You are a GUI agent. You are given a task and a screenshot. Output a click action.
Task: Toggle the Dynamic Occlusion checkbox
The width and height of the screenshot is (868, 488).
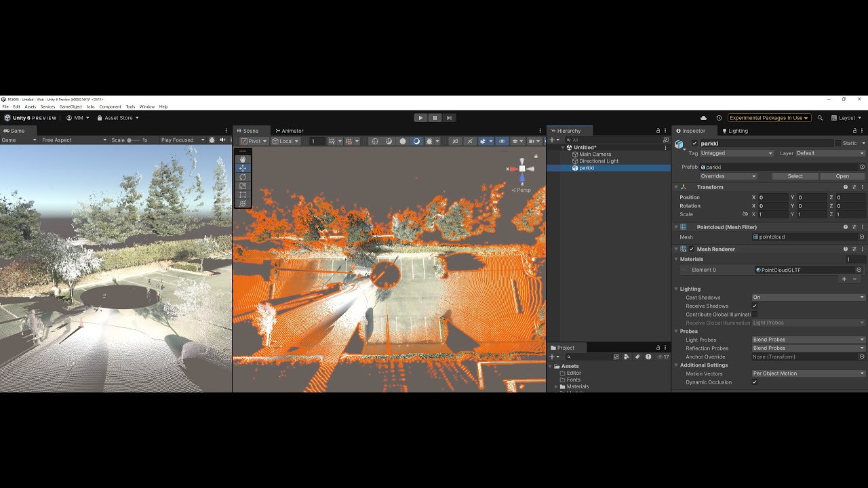point(755,382)
